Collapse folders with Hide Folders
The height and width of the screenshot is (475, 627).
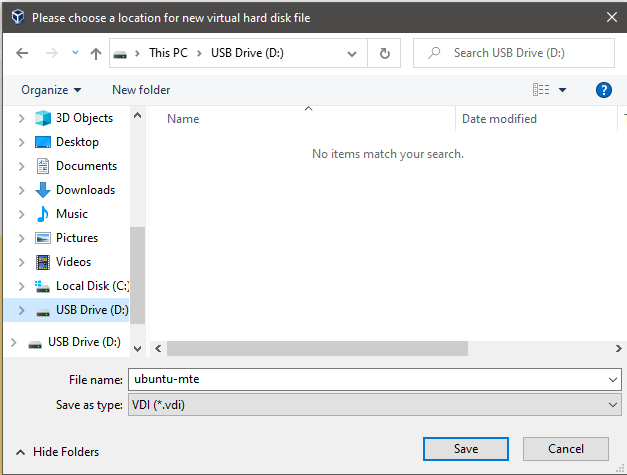pos(58,452)
